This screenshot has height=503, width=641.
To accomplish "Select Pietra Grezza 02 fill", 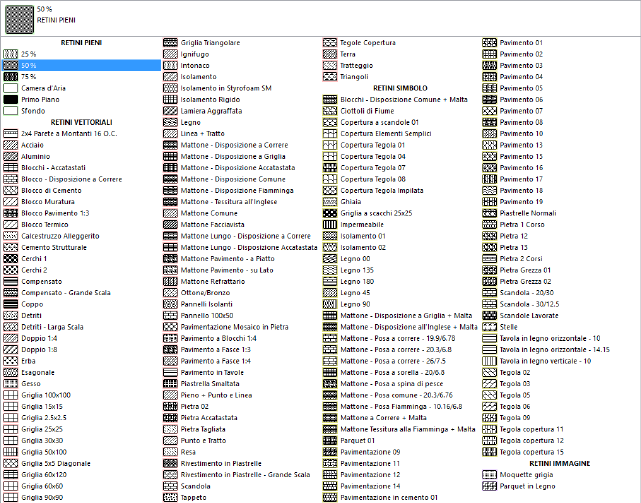I will click(525, 281).
